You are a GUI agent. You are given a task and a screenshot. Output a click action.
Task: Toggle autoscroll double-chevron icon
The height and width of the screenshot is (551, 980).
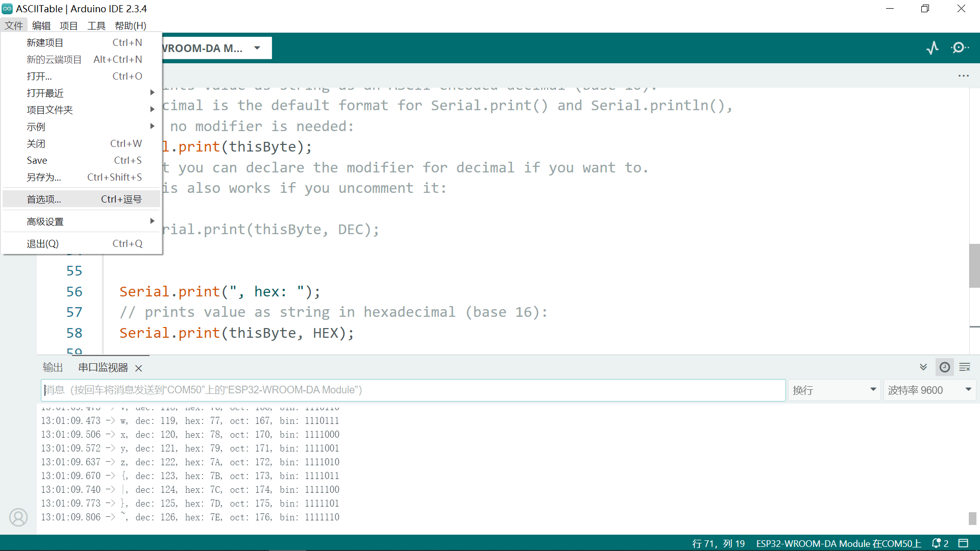[923, 367]
